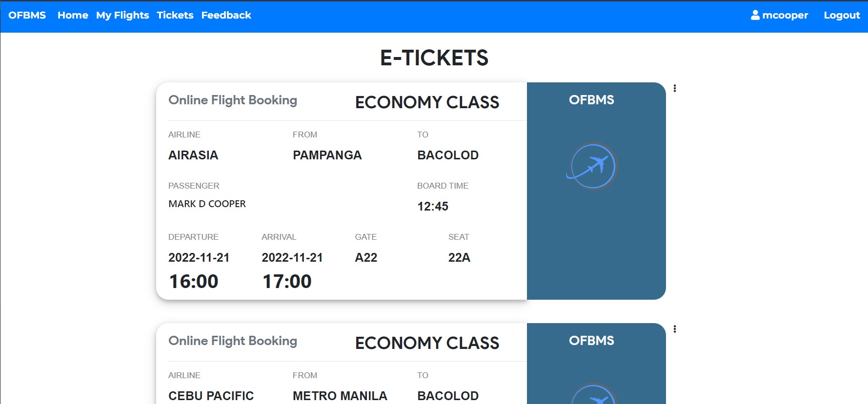Screen dimensions: 868x404
Task: Click the OFBMS brand link in navbar
Action: click(27, 15)
